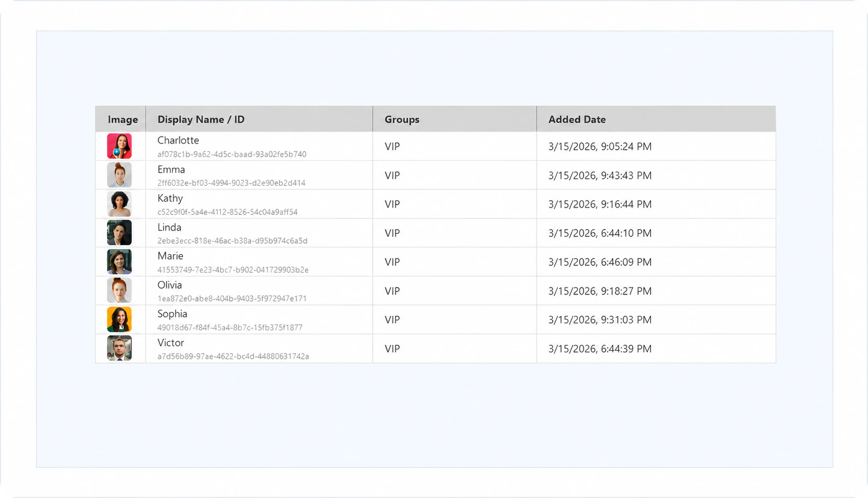The height and width of the screenshot is (498, 868).
Task: Select the name Victor
Action: (x=171, y=342)
